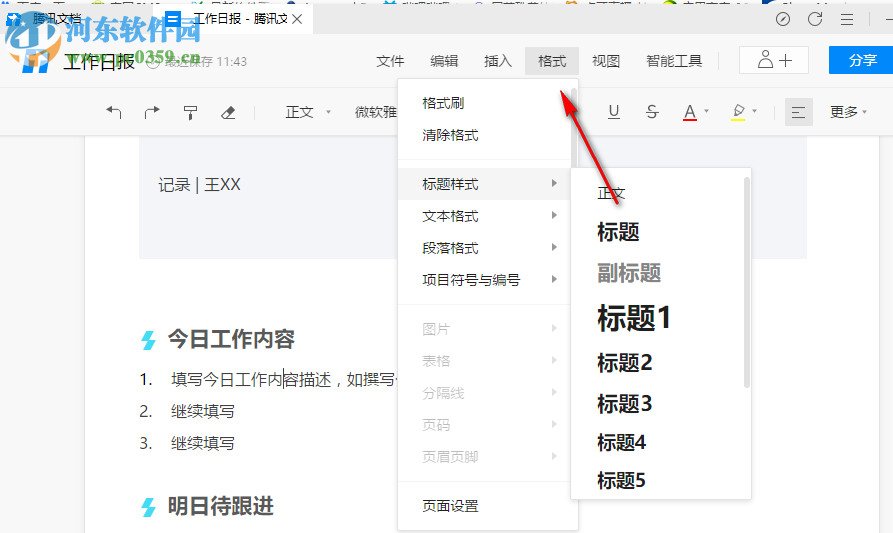The image size is (893, 533).
Task: Click the 今日工作内容 heading
Action: [231, 339]
